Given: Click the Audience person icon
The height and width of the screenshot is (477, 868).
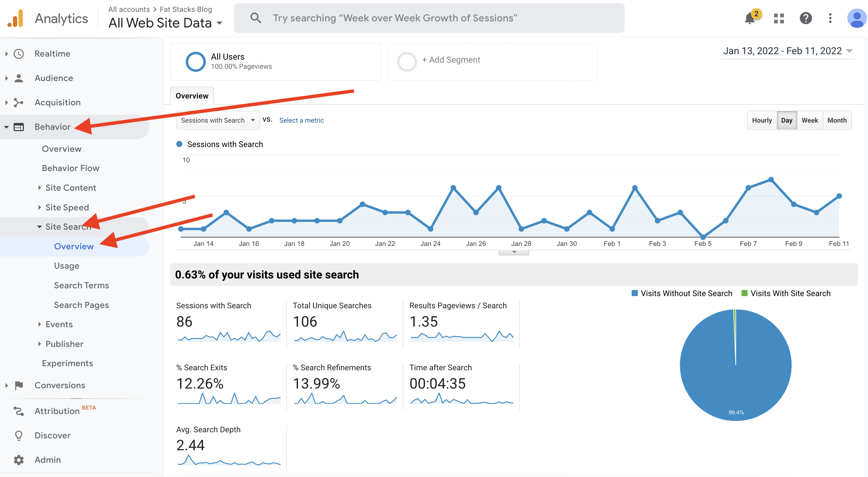Looking at the screenshot, I should (19, 78).
